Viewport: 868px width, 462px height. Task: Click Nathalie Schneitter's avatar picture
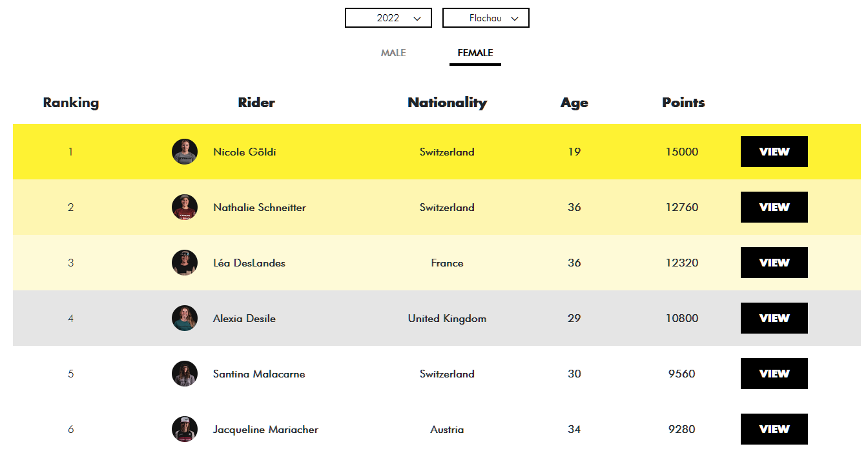185,207
